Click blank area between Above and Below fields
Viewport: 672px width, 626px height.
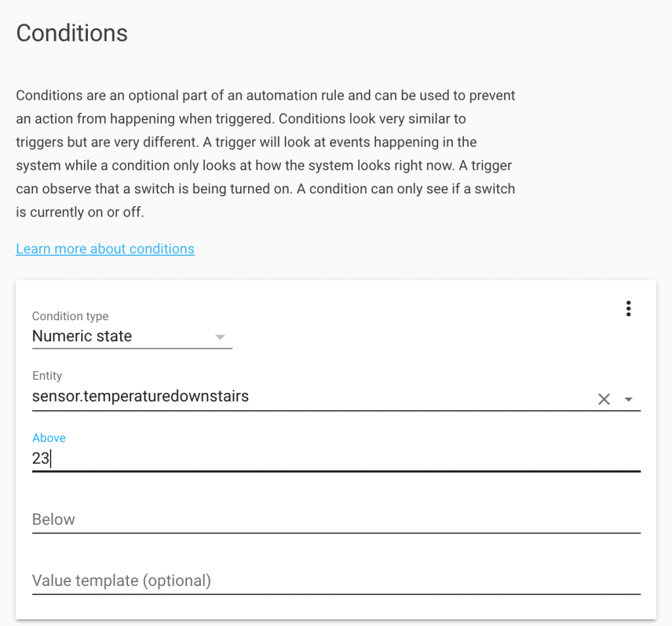pyautogui.click(x=336, y=490)
